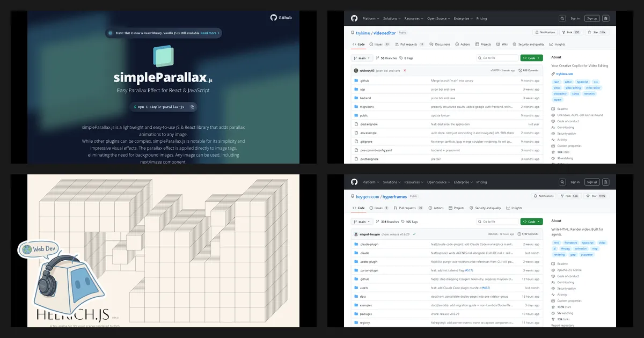
Task: Expand the Platform menu in the videoeditor window
Action: pyautogui.click(x=370, y=18)
